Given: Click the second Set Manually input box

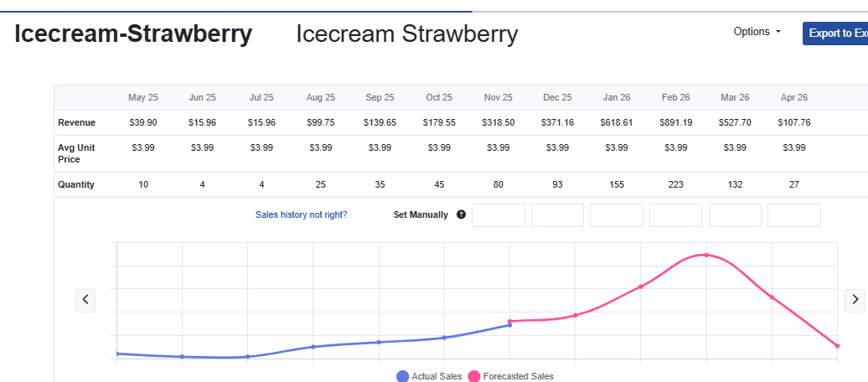Looking at the screenshot, I should 557,215.
